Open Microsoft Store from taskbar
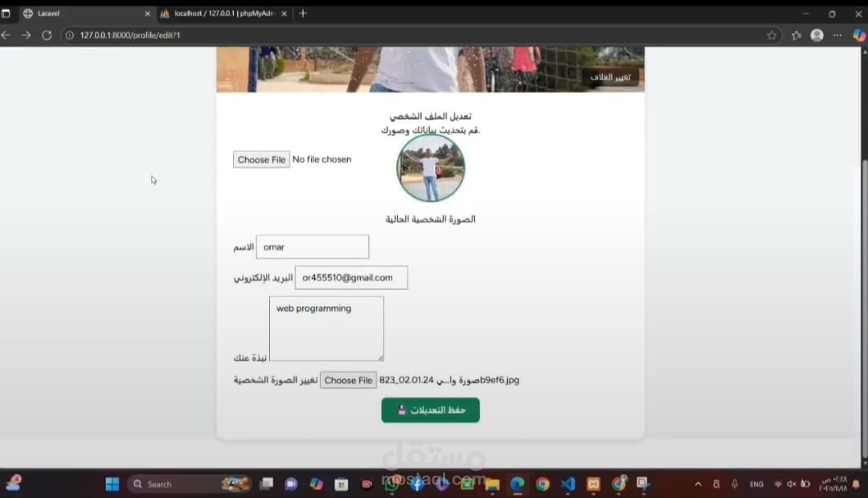868x498 pixels. tap(342, 484)
